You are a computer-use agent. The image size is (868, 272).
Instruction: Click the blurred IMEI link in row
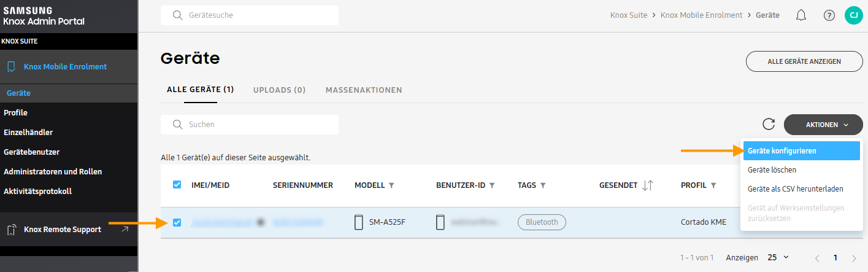[x=223, y=222]
